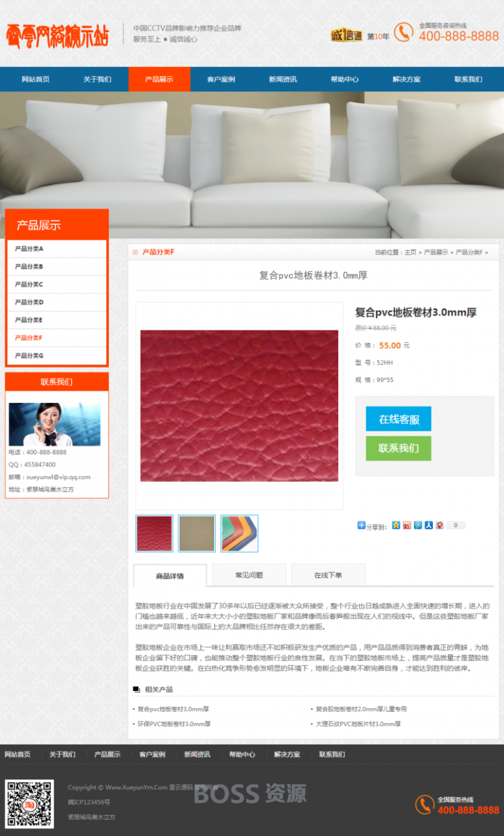Image resolution: width=504 pixels, height=836 pixels.
Task: Share to Renren icon
Action: pos(429,525)
